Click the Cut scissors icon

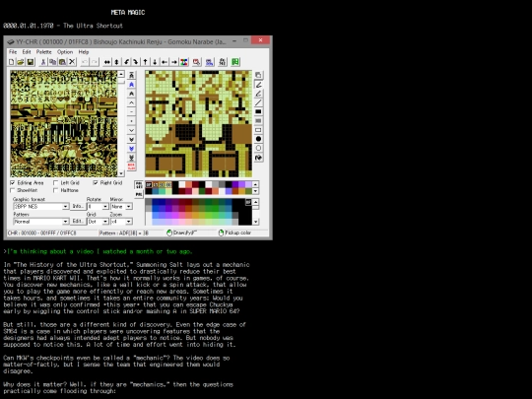click(x=43, y=62)
